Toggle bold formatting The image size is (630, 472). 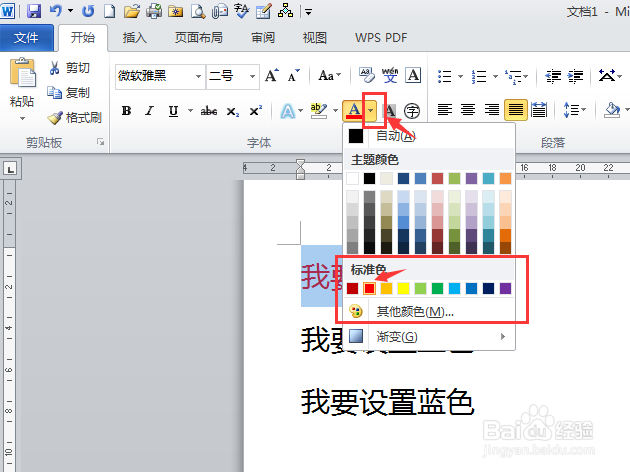[x=127, y=110]
